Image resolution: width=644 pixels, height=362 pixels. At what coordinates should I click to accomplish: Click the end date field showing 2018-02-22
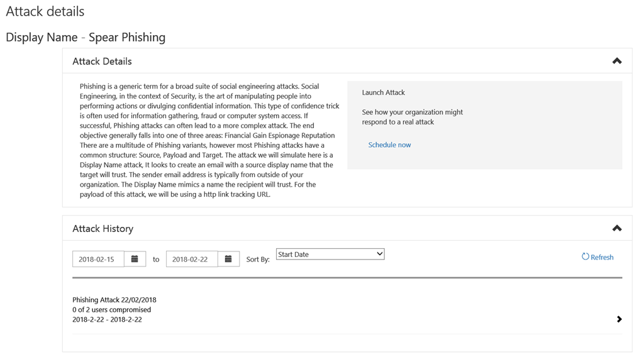(191, 259)
